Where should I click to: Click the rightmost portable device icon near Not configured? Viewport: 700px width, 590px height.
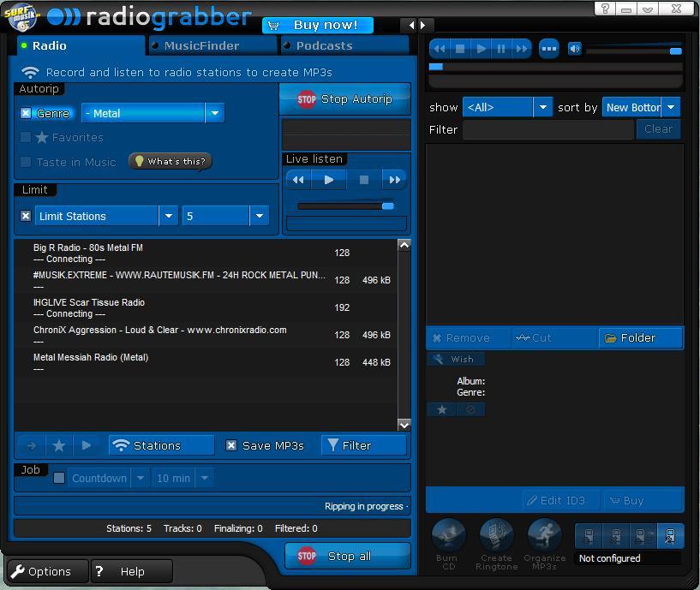click(670, 535)
